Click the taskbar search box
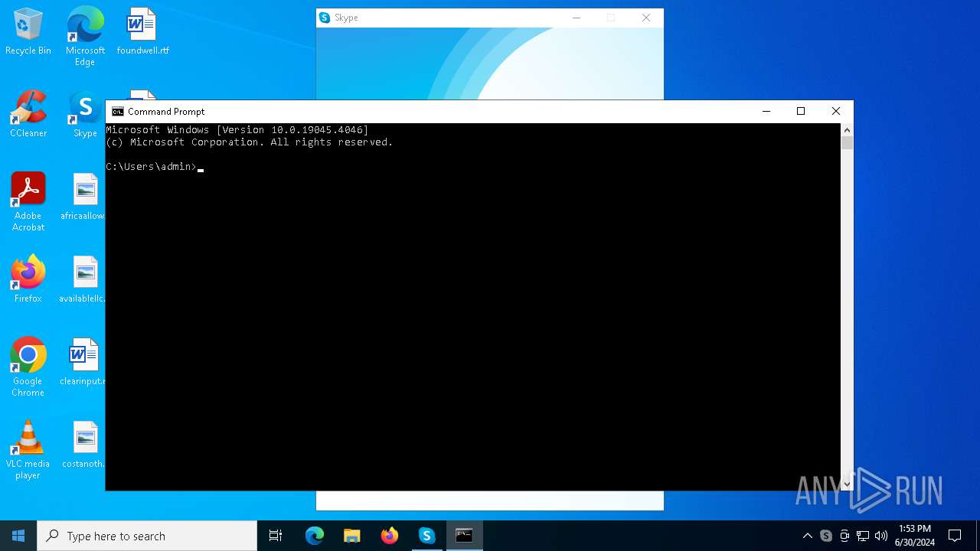This screenshot has width=980, height=551. pyautogui.click(x=147, y=536)
